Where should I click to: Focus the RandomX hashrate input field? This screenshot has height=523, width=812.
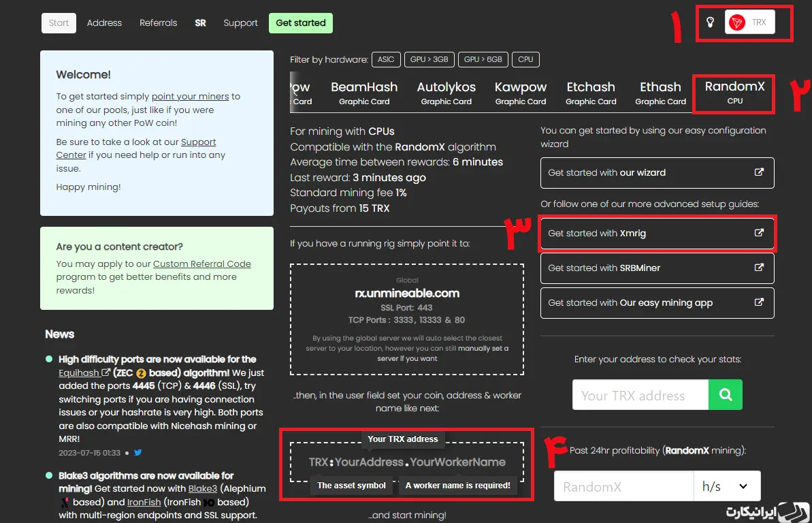(623, 486)
